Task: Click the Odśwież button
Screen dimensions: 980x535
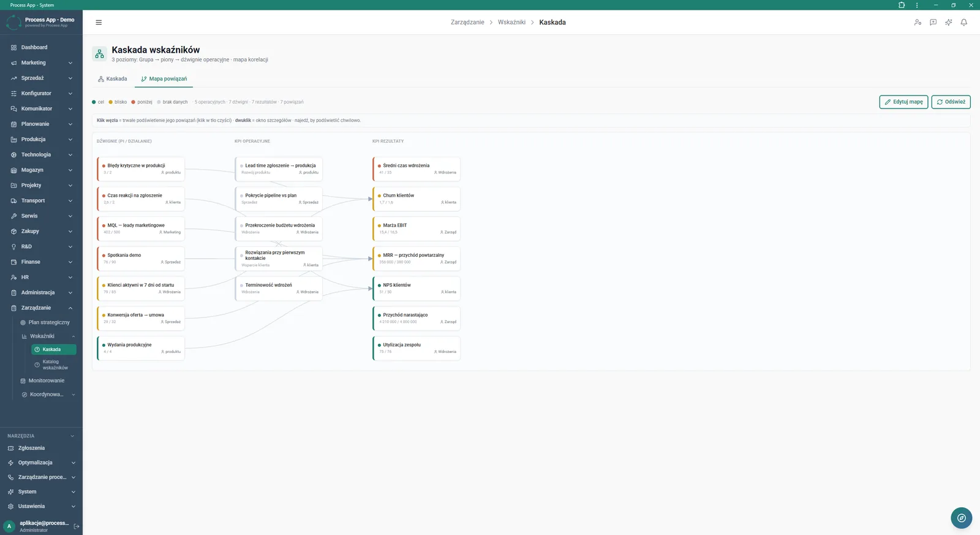Action: tap(951, 102)
